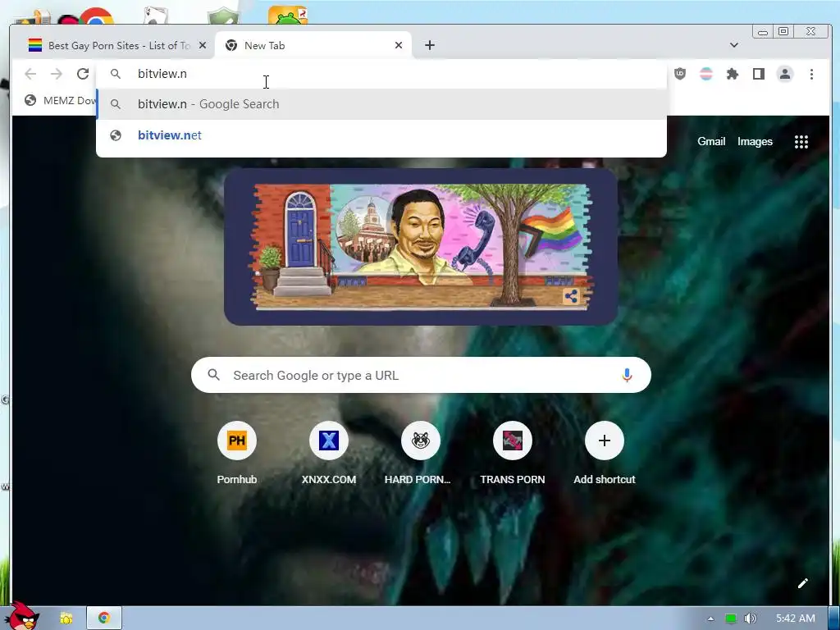Switch to Best Gay Porn Sites tab
The height and width of the screenshot is (630, 840).
click(x=115, y=46)
